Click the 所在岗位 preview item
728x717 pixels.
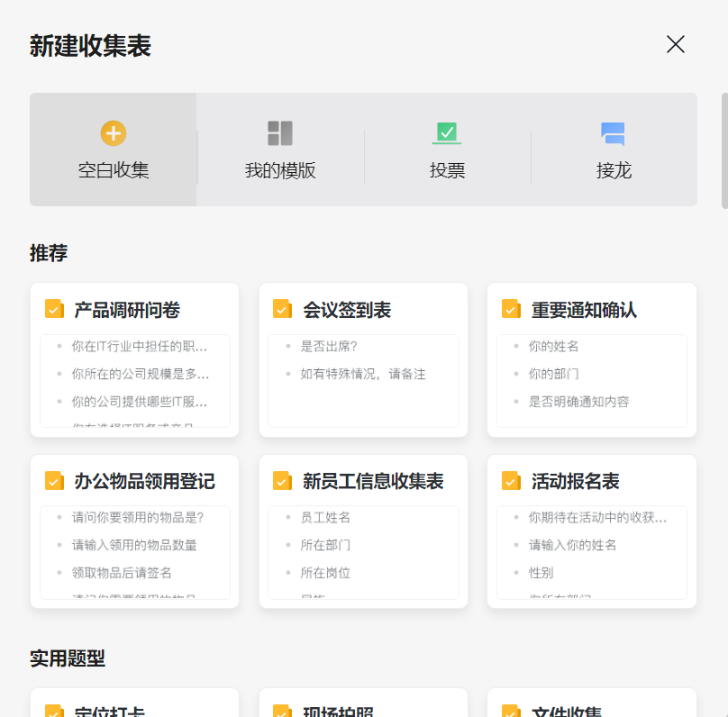click(x=325, y=573)
